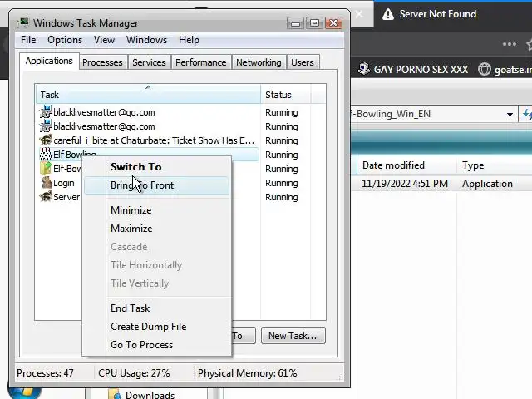Toggle sort order on the Task column header
Image resolution: width=532 pixels, height=399 pixels.
(x=148, y=94)
